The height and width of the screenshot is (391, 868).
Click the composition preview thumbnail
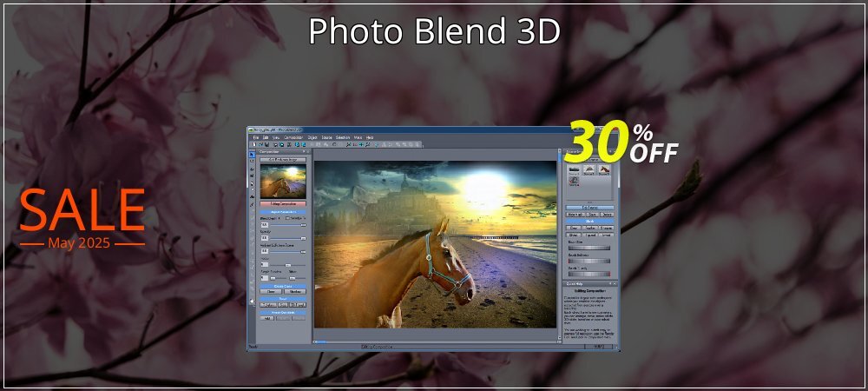[x=283, y=182]
